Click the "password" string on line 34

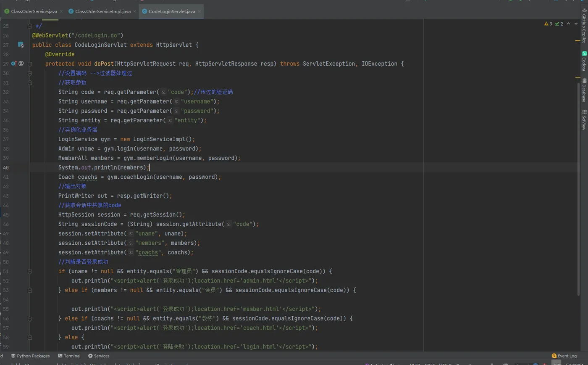click(197, 111)
